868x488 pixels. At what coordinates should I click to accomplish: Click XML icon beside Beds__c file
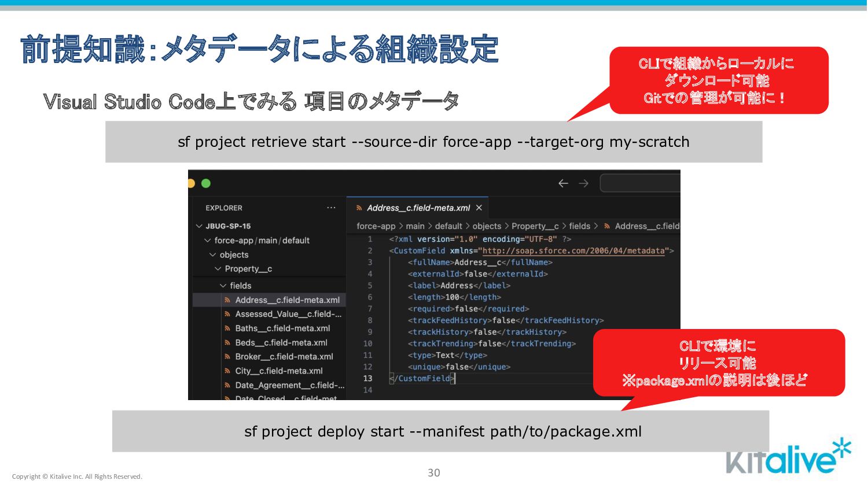[227, 343]
